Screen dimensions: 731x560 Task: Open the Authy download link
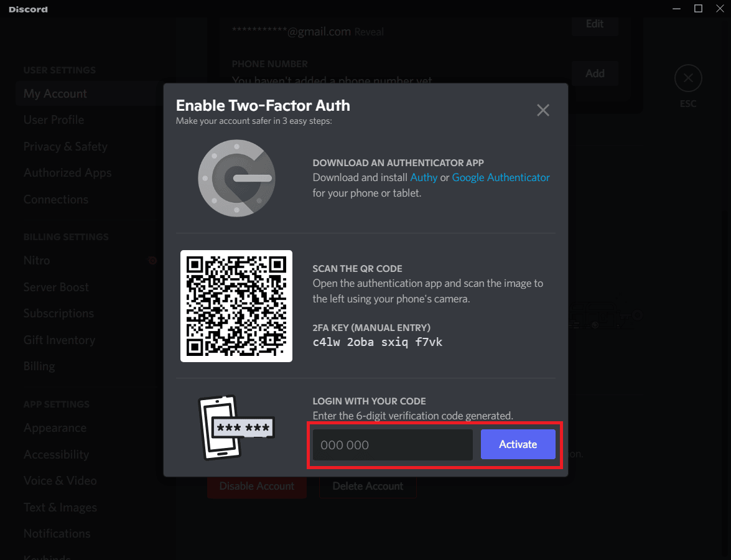pos(423,178)
